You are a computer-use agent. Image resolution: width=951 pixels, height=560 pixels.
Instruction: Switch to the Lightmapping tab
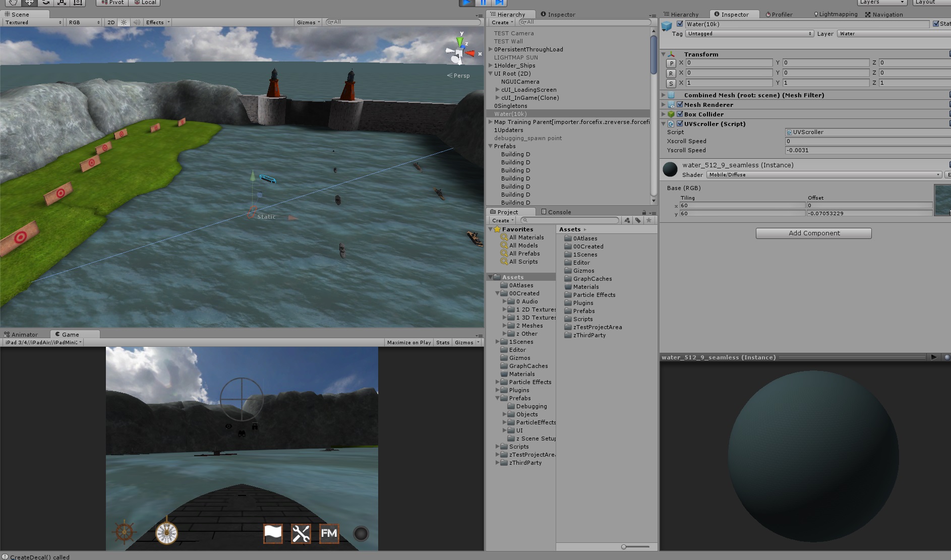coord(835,15)
